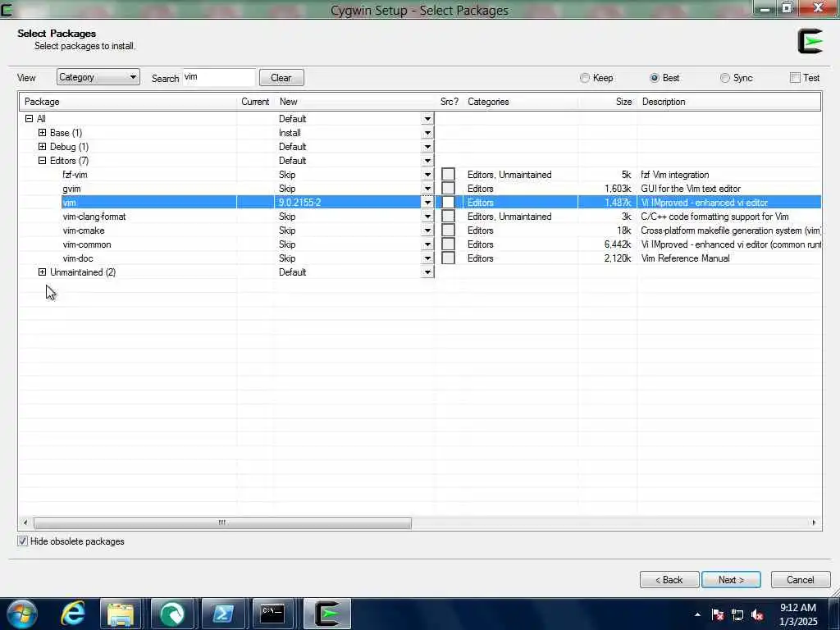
Task: Click Cygwin title bar system icon
Action: coord(7,9)
